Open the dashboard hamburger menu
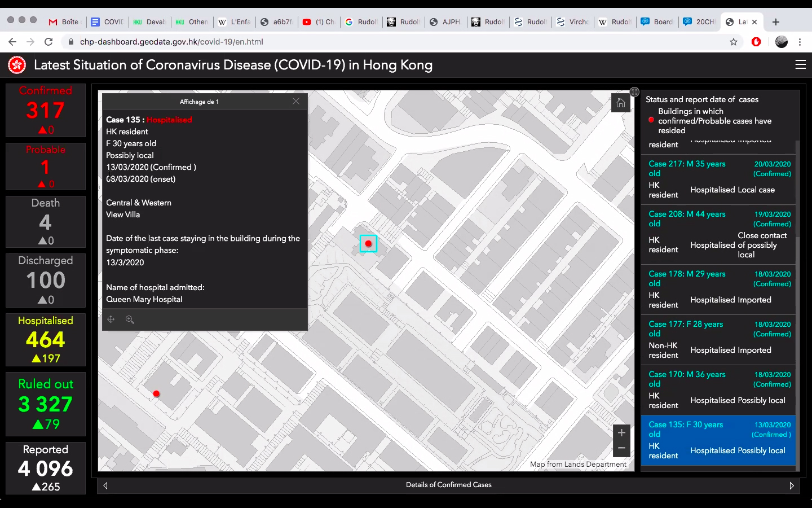Image resolution: width=812 pixels, height=508 pixels. (x=800, y=64)
